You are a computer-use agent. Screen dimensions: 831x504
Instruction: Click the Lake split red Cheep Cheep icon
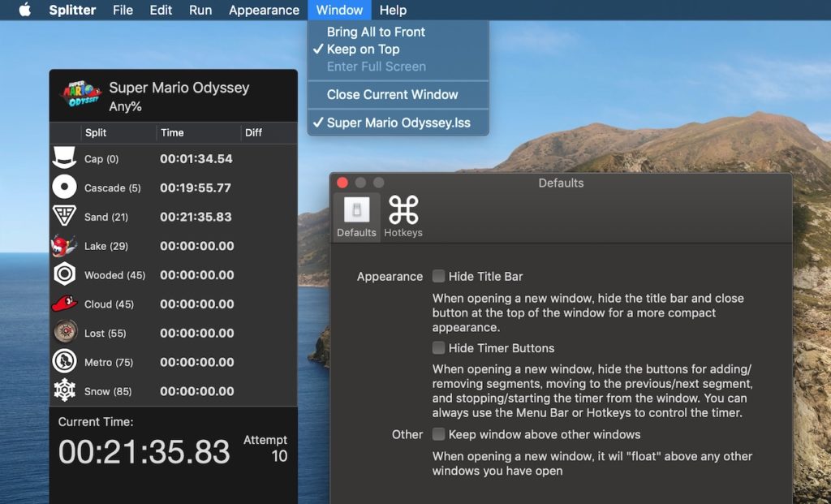point(64,246)
